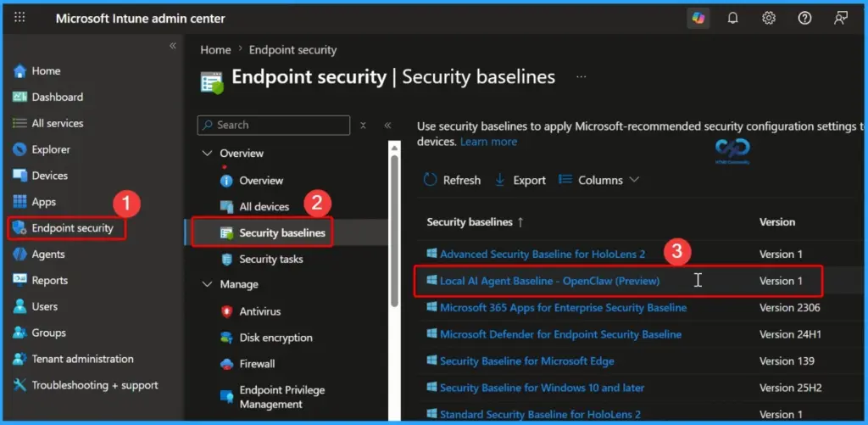Click the blade menu scrollbar
Image resolution: width=868 pixels, height=425 pixels.
(x=394, y=230)
